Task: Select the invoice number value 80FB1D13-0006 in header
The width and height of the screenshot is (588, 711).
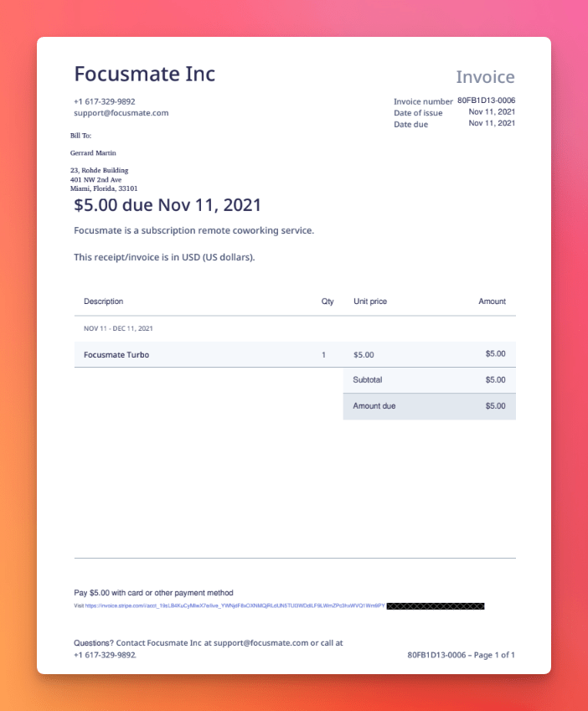Action: 486,100
